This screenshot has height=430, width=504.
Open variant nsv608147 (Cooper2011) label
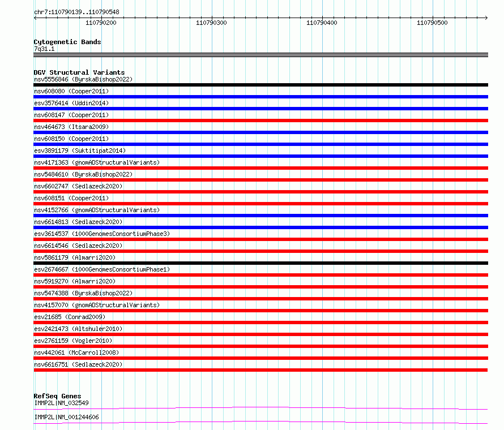(x=71, y=115)
